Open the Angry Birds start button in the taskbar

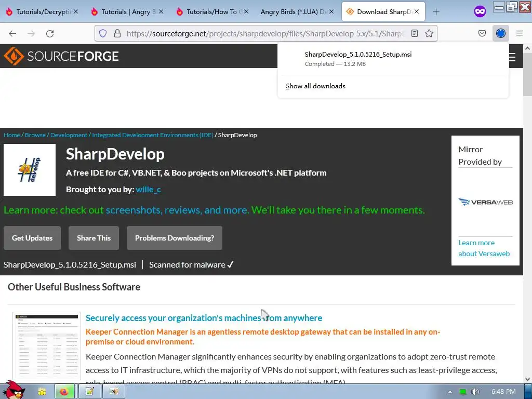pyautogui.click(x=14, y=390)
